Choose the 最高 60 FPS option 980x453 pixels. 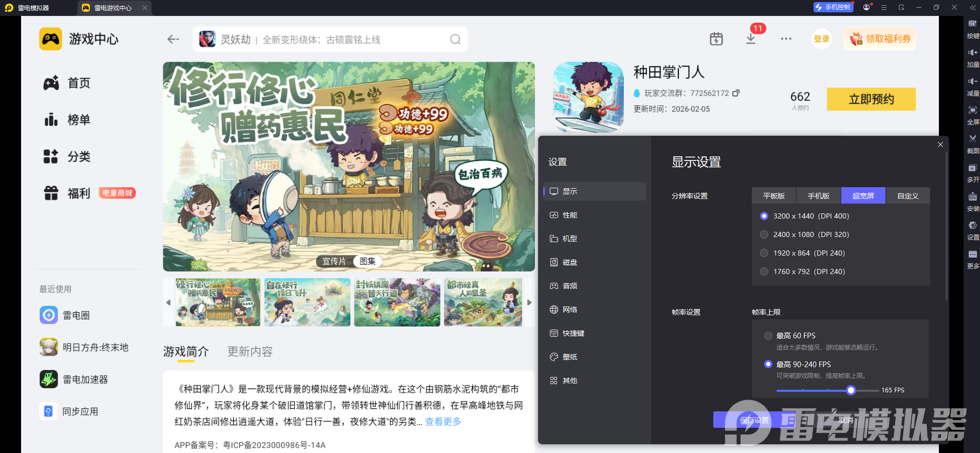tap(768, 336)
